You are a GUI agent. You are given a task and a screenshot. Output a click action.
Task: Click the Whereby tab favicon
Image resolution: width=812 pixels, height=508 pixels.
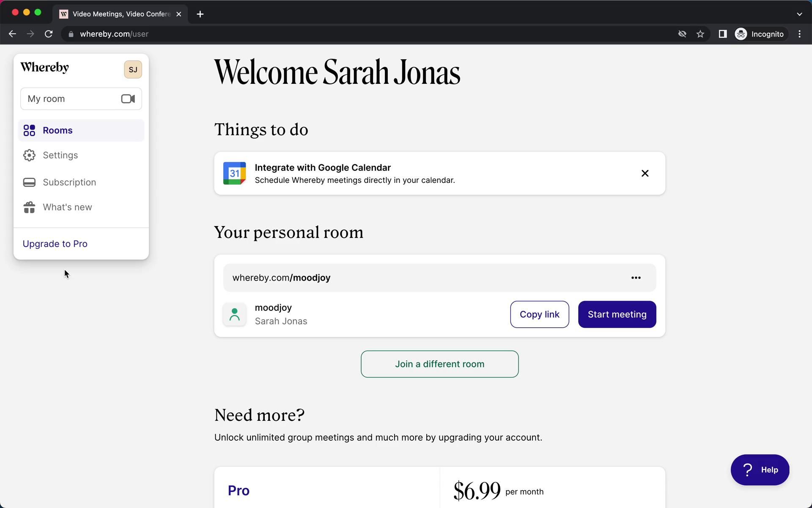[64, 14]
